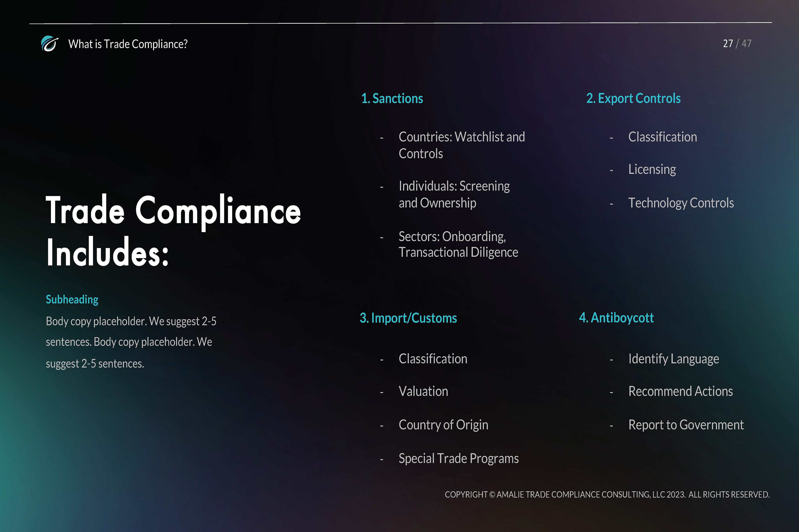
Task: Click the 'Licensing' bullet item
Action: coord(652,169)
